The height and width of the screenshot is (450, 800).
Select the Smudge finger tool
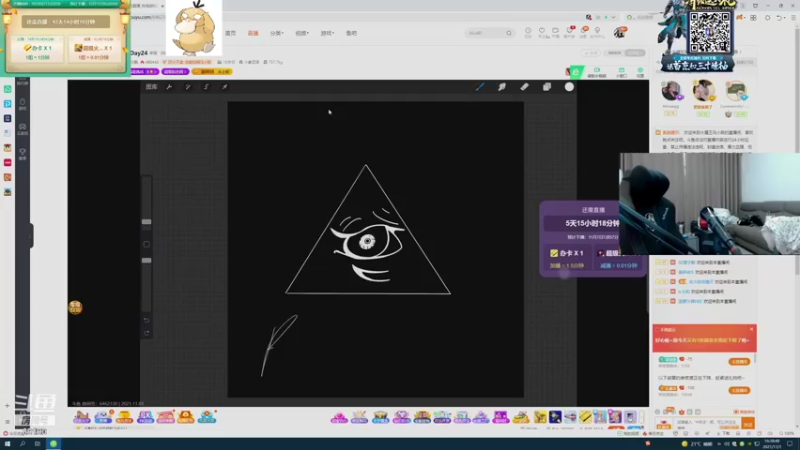click(x=502, y=87)
